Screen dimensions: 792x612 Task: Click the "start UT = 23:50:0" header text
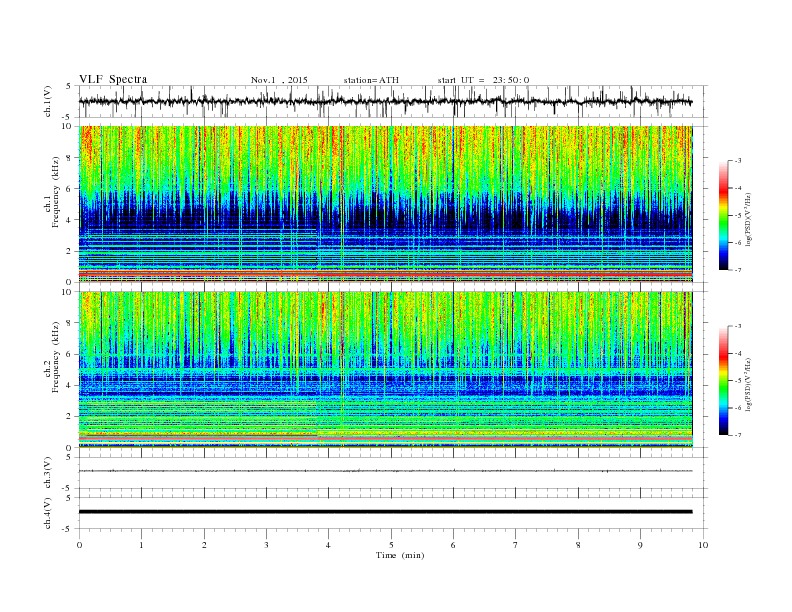coord(483,80)
